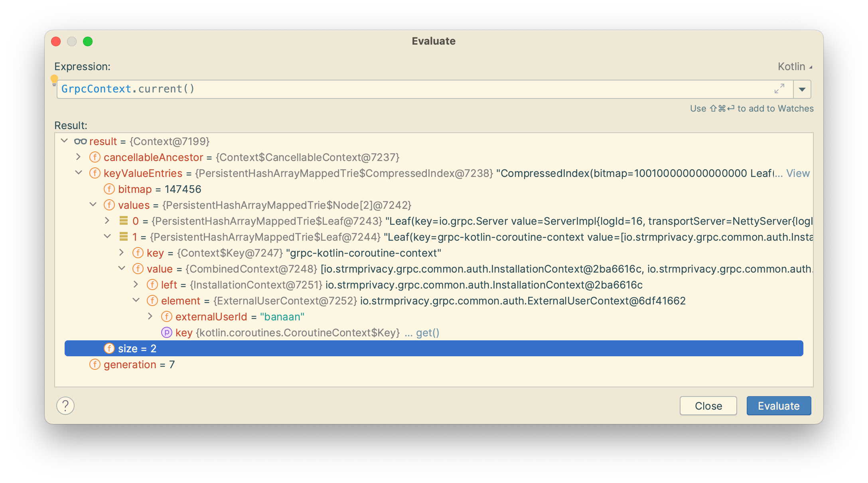Click the field icon beside bitmap

(x=109, y=189)
